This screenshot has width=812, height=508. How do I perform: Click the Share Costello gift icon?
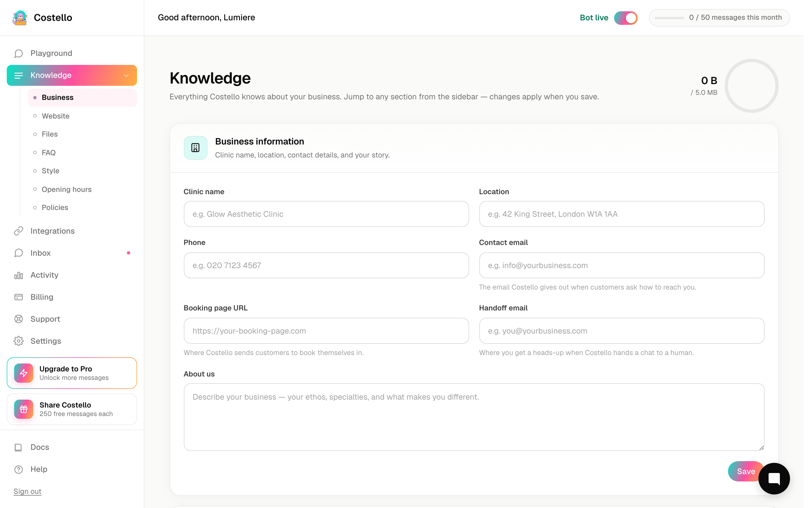23,409
